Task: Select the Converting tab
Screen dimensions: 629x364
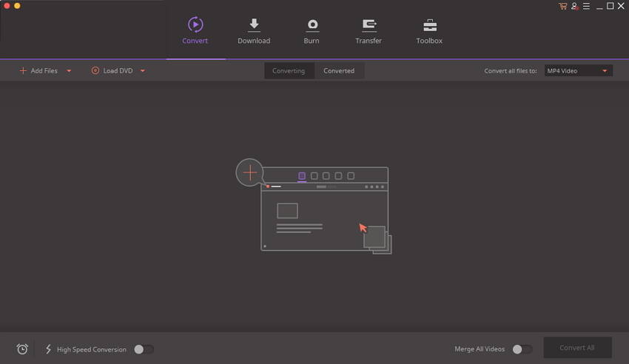Action: click(x=289, y=71)
